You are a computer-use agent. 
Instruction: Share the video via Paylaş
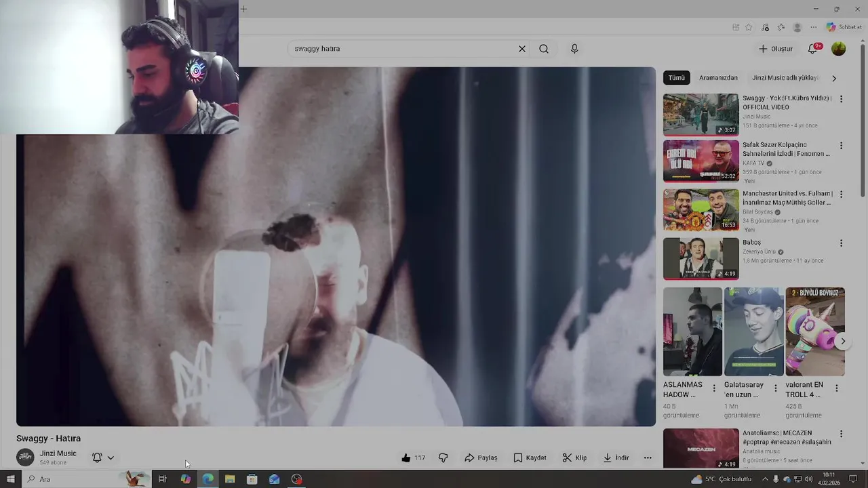click(x=481, y=457)
